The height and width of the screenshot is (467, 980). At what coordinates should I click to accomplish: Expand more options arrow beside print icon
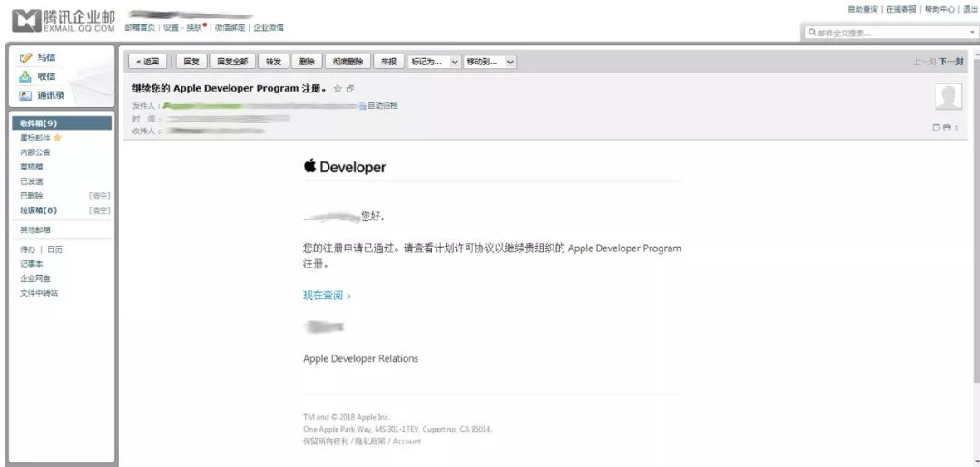[956, 128]
